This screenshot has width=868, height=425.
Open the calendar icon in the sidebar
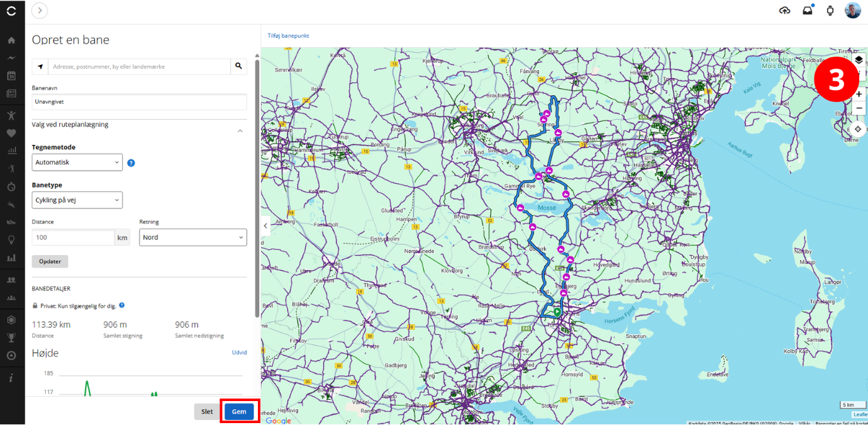pos(11,75)
